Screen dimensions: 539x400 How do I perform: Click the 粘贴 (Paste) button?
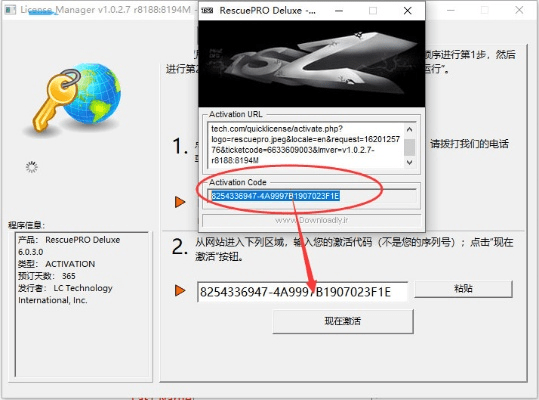tap(463, 289)
